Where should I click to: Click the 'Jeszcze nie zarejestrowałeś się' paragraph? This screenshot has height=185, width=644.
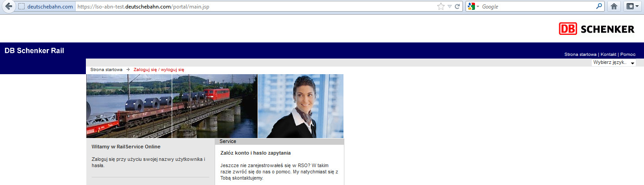click(x=280, y=172)
